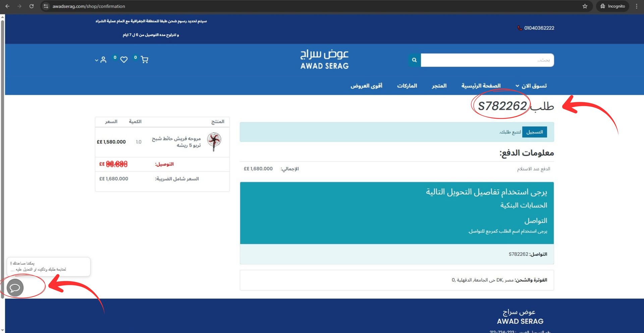Click inside the بحث search field
Viewport: 644px width, 333px height.
pyautogui.click(x=486, y=60)
